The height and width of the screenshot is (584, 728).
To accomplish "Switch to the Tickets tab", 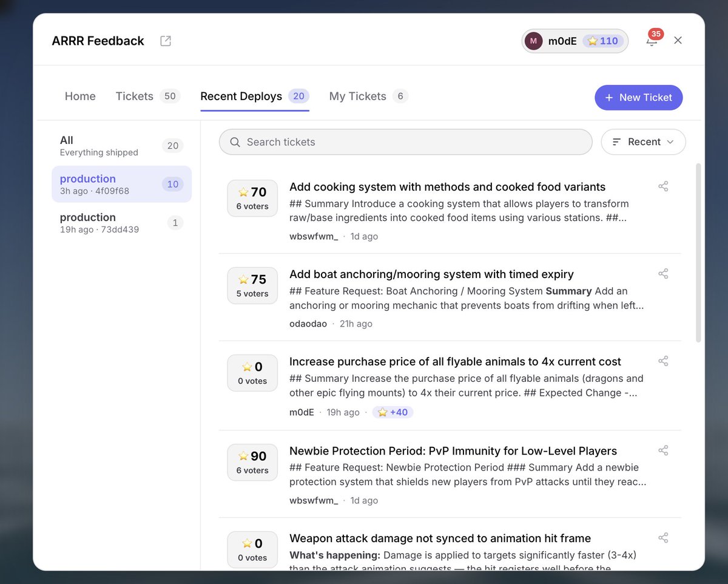I will pos(147,97).
